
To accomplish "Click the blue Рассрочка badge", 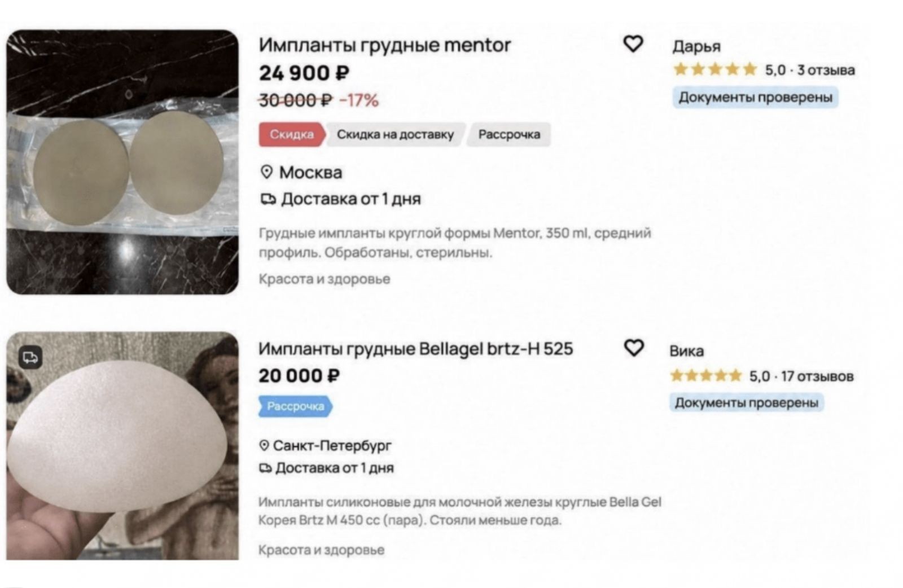I will (x=296, y=406).
